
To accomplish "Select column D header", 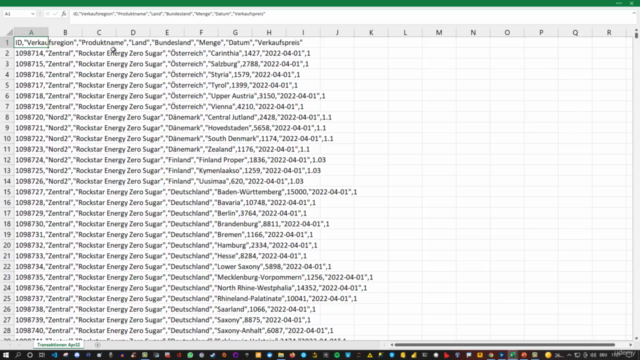I will (x=133, y=32).
